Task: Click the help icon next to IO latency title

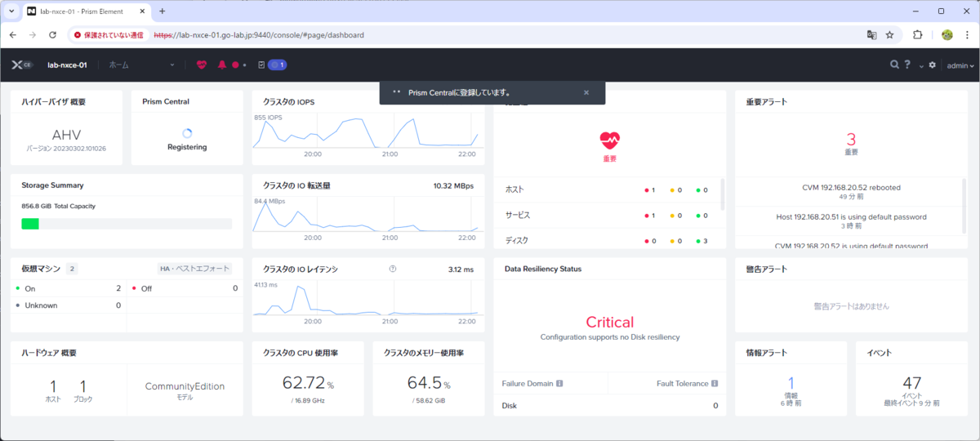Action: 393,268
